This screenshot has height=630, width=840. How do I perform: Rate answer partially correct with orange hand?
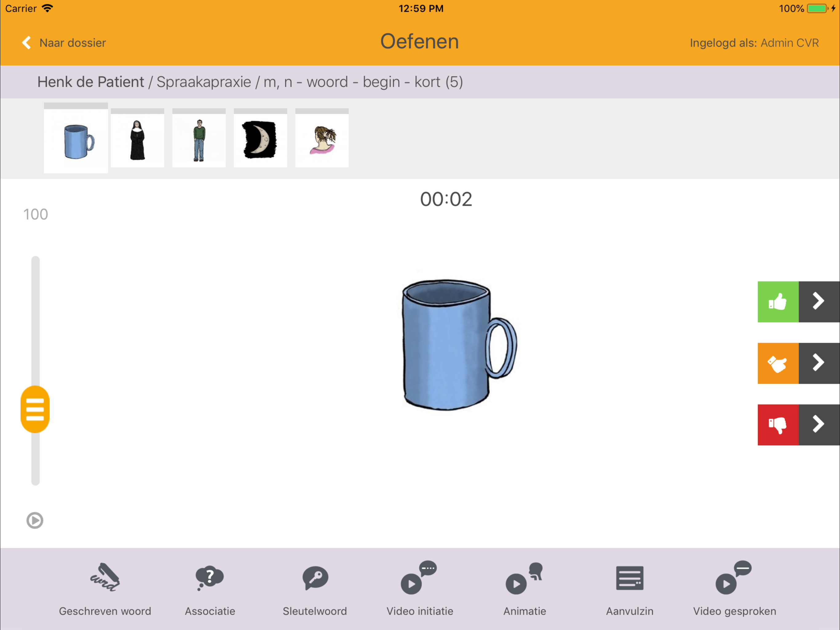pyautogui.click(x=778, y=363)
